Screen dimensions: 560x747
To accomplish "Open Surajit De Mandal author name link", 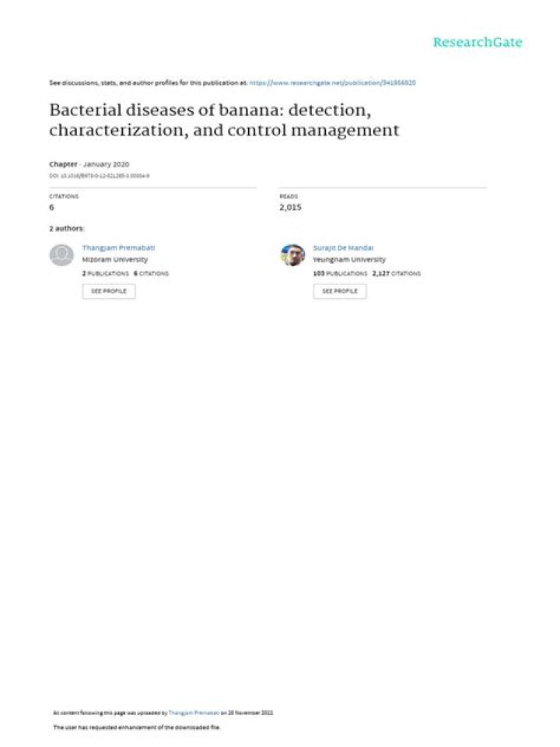I will pos(343,247).
